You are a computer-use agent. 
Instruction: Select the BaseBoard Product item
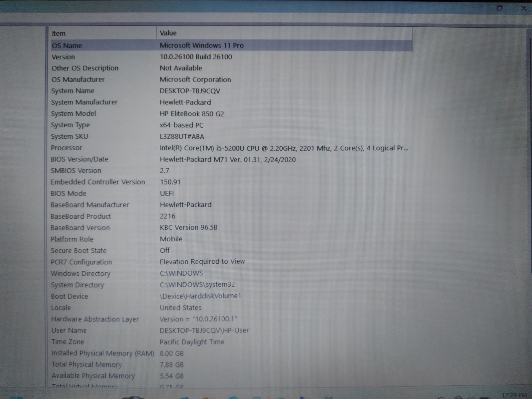(x=80, y=216)
